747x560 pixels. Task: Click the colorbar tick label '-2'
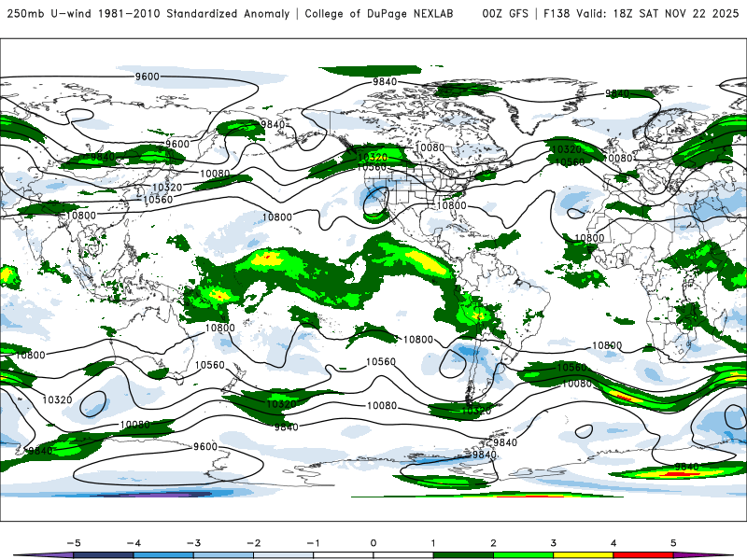(x=253, y=543)
